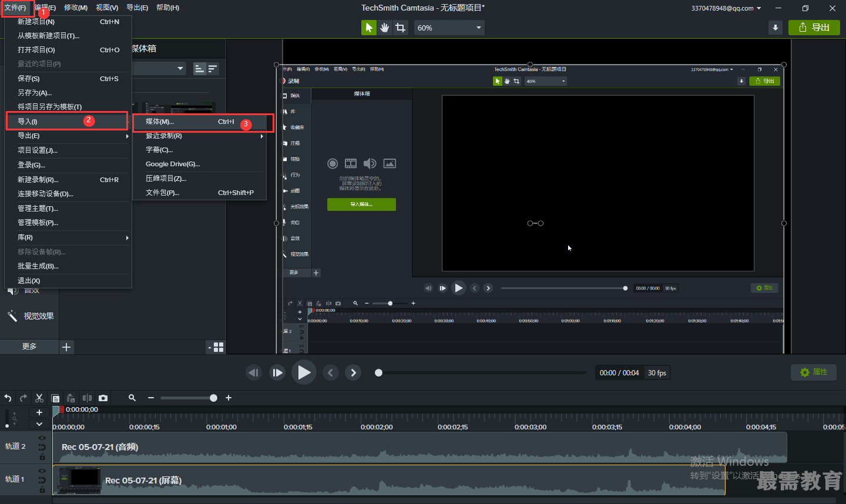The width and height of the screenshot is (846, 504).
Task: Toggle magnetic snapping on 轨道 1
Action: 42,480
